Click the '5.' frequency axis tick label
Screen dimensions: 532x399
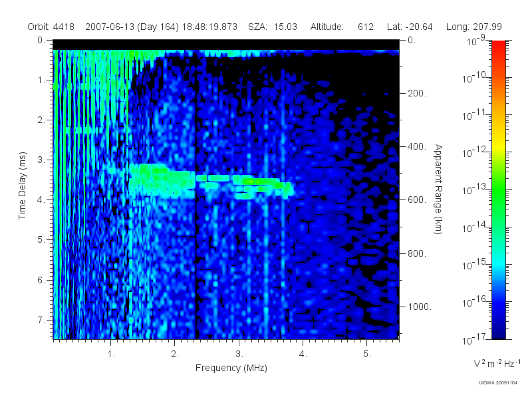tap(367, 354)
